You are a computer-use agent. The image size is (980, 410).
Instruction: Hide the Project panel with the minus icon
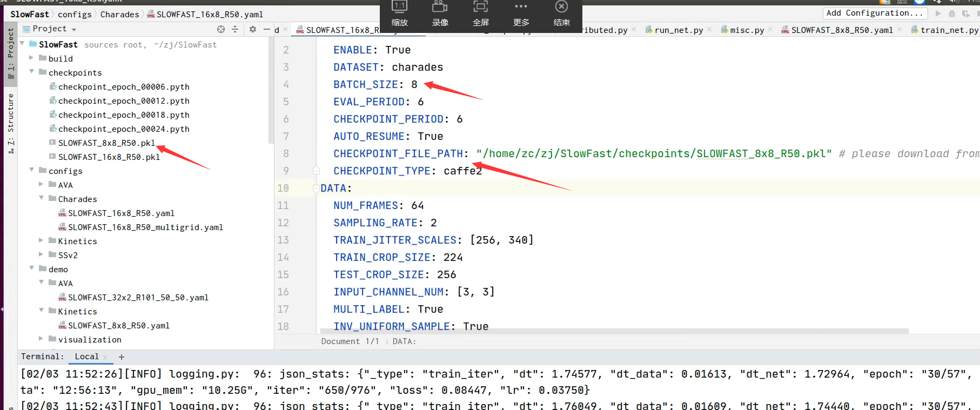coord(267,29)
